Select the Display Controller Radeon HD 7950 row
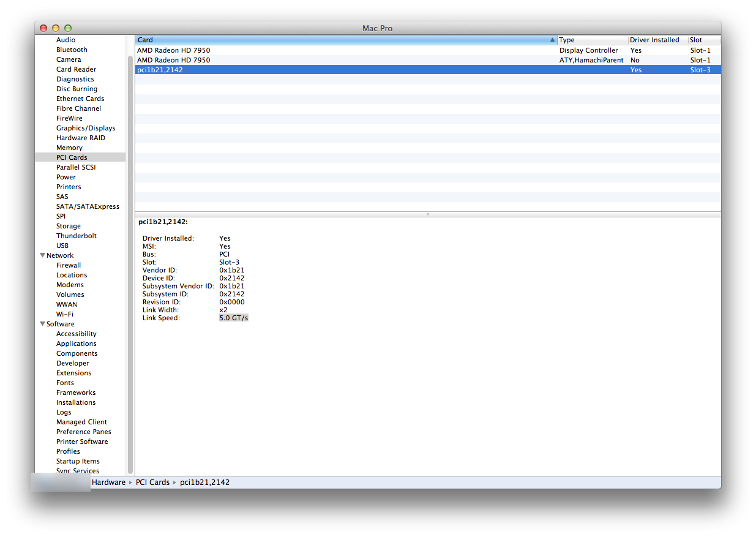This screenshot has height=537, width=756. pyautogui.click(x=428, y=50)
